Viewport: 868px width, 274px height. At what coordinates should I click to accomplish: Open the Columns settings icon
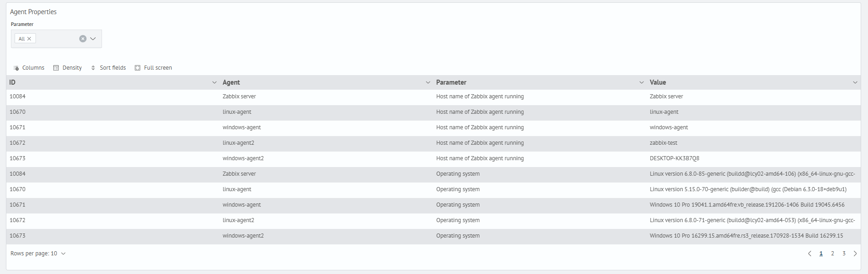point(16,68)
